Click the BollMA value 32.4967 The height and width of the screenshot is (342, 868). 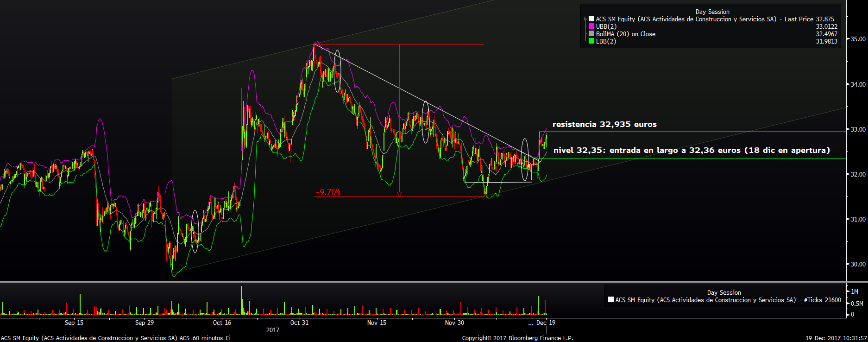(826, 34)
